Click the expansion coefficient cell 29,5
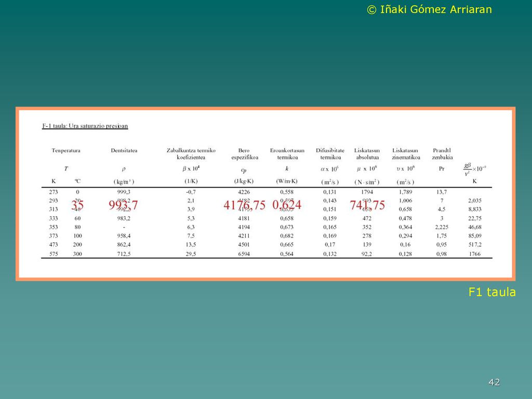Screen dimensions: 532x399 191,254
